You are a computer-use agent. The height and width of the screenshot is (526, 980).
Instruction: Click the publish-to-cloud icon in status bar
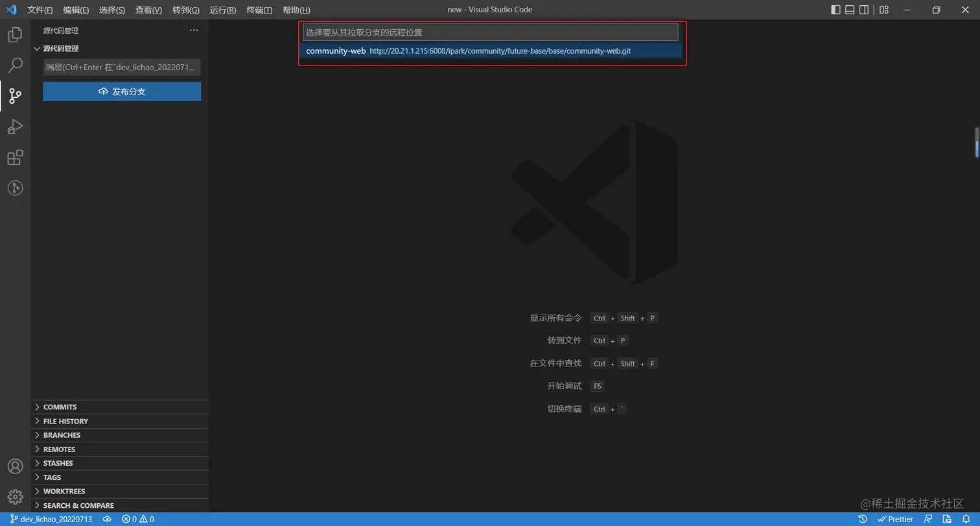coord(108,519)
